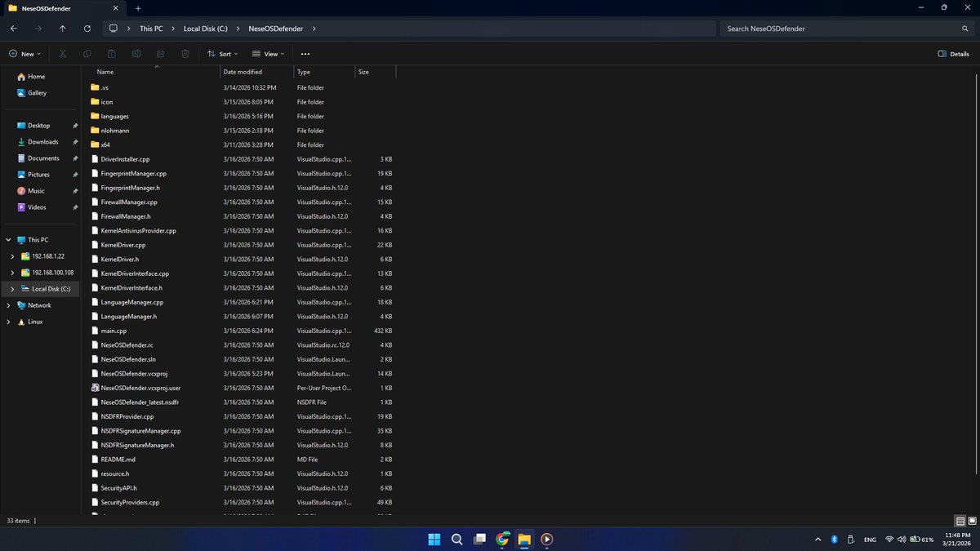Open the Pictures quick access folder
The height and width of the screenshot is (551, 980).
click(40, 175)
